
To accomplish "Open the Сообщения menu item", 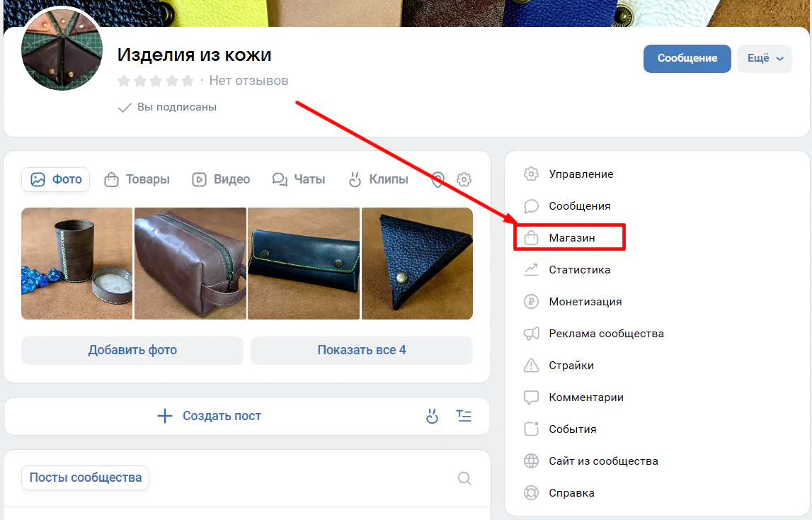I will (580, 206).
